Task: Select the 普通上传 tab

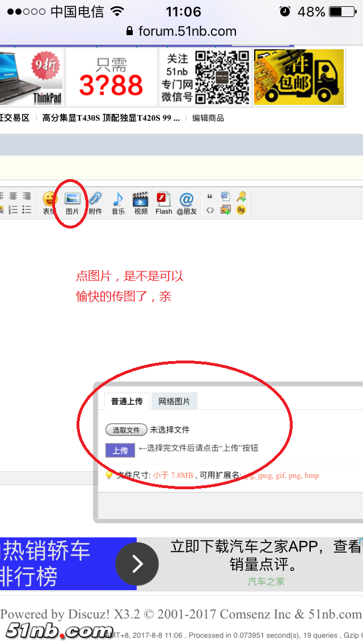Action: coord(126,401)
